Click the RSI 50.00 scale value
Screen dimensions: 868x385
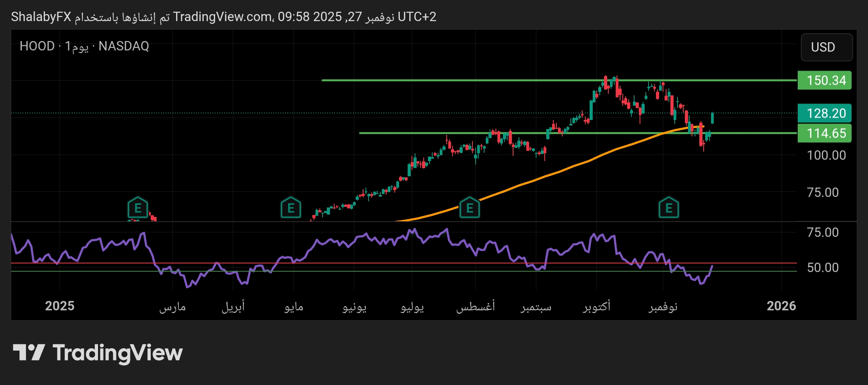(x=822, y=268)
